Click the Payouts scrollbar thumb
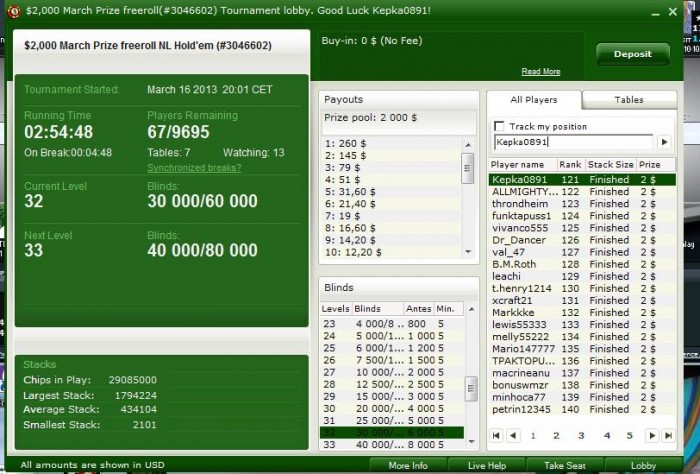This screenshot has height=474, width=700. click(467, 168)
